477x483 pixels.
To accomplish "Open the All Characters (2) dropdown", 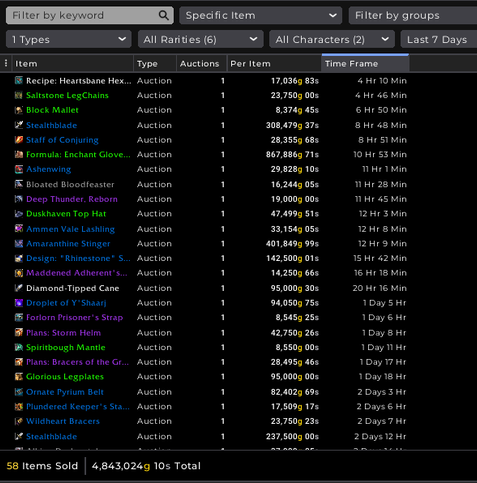I will [332, 40].
